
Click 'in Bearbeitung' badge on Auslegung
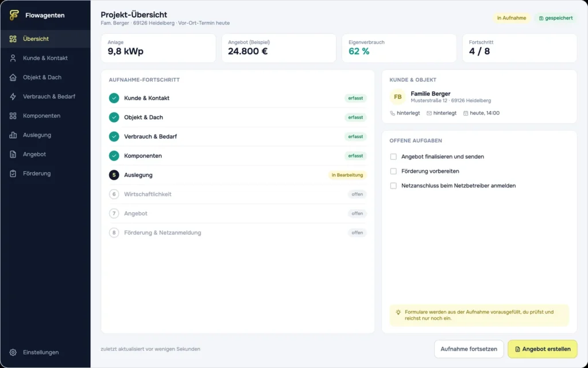[347, 175]
